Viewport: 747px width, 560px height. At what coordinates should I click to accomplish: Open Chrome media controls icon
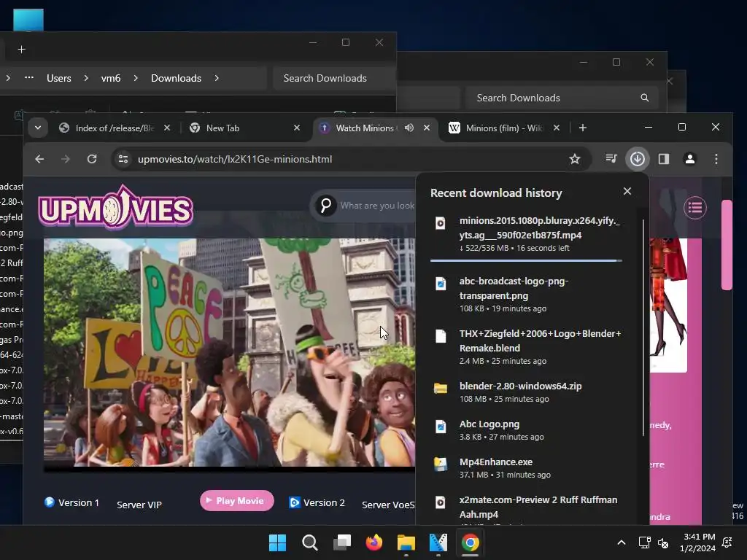click(611, 158)
